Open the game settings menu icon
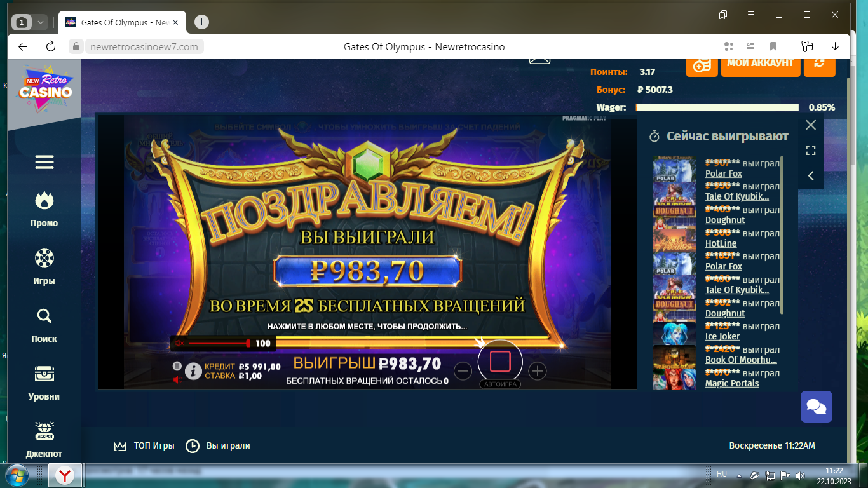Image resolution: width=868 pixels, height=488 pixels. [177, 366]
